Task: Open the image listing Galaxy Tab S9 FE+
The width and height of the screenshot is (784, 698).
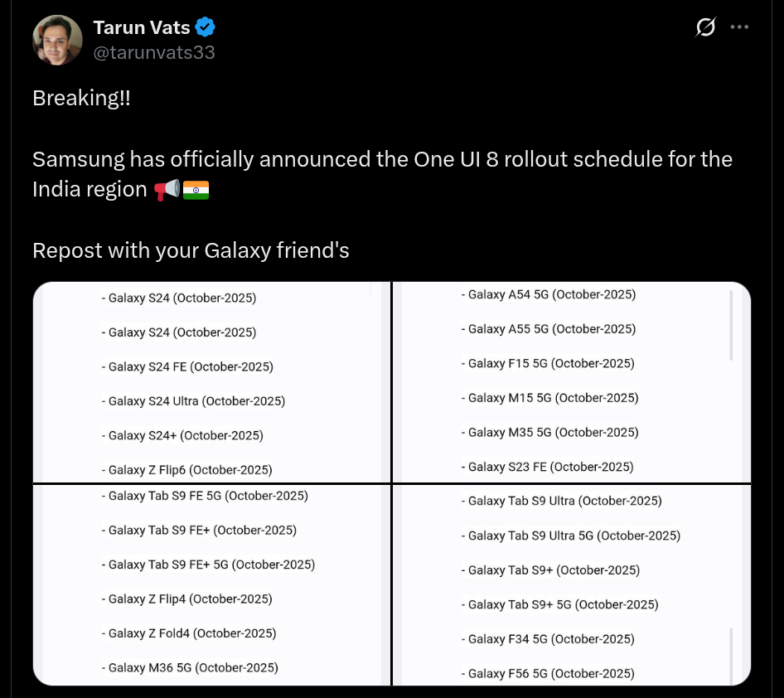Action: pyautogui.click(x=211, y=584)
